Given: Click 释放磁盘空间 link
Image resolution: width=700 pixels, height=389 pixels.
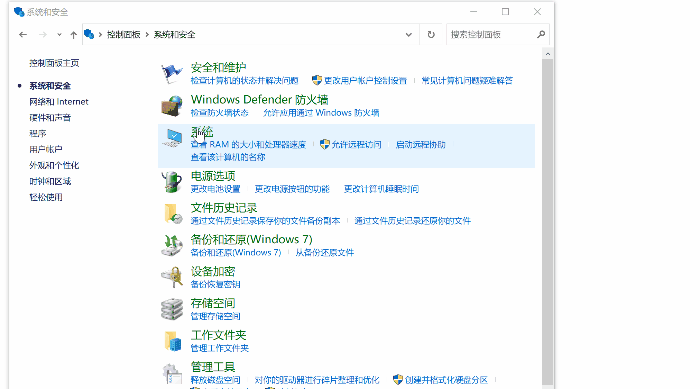Looking at the screenshot, I should click(216, 380).
